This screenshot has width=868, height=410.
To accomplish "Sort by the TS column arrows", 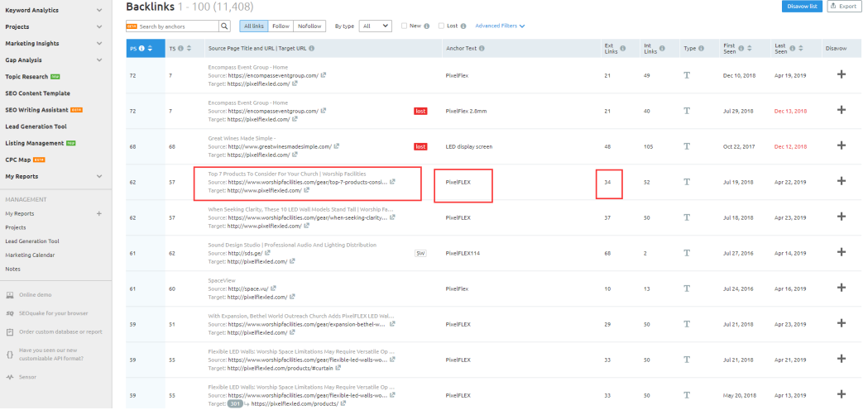I will click(x=189, y=49).
